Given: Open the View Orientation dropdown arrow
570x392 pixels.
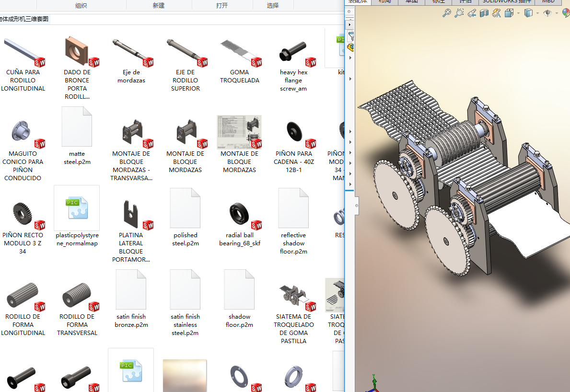Looking at the screenshot, I should [x=518, y=13].
